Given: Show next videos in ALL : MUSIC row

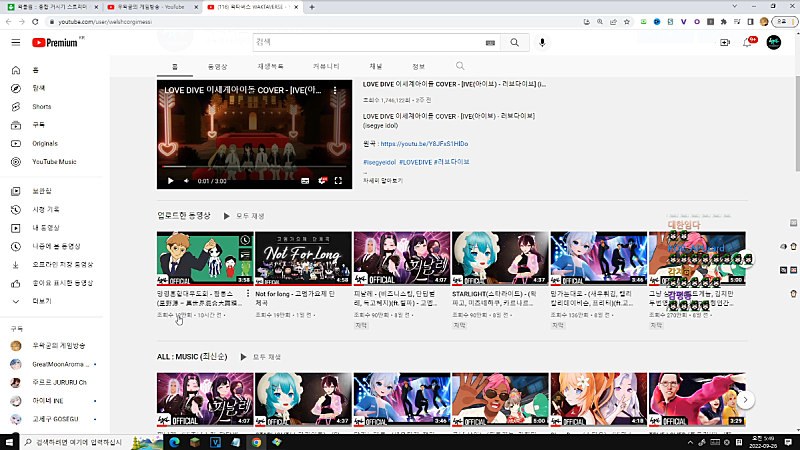Looking at the screenshot, I should point(745,400).
